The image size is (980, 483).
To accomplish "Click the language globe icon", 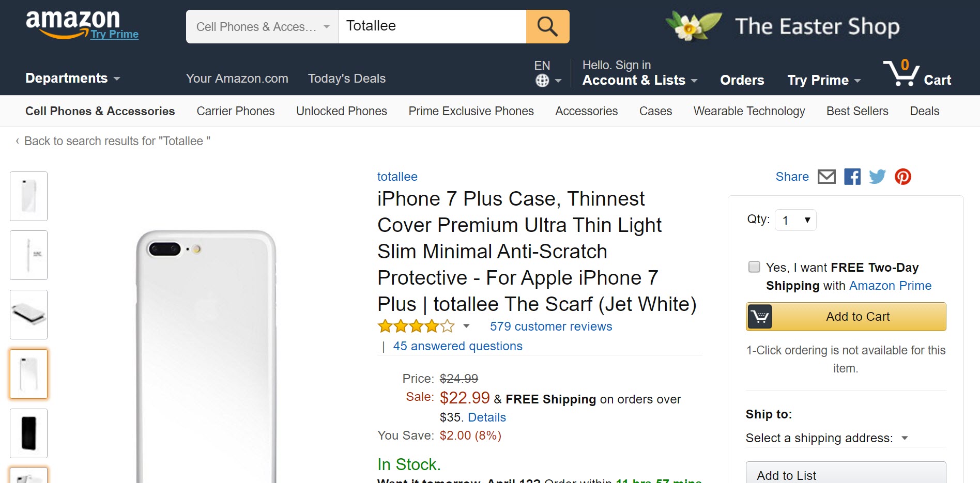I will click(542, 81).
